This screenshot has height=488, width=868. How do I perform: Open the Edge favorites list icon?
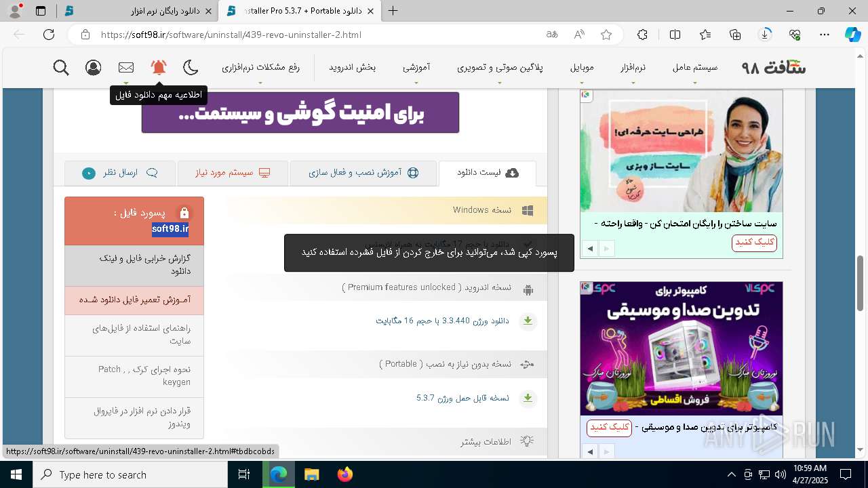point(705,35)
